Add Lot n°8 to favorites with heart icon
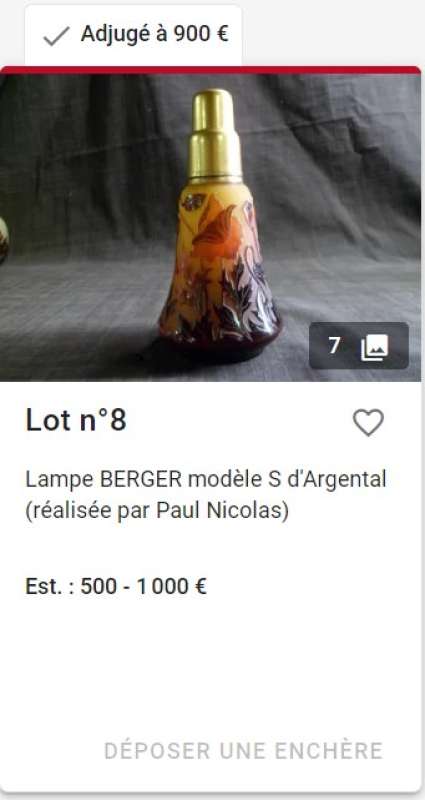 (x=368, y=422)
